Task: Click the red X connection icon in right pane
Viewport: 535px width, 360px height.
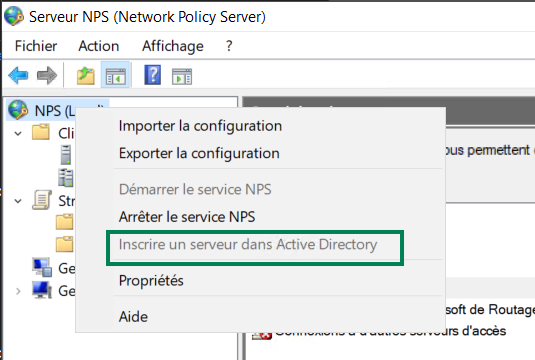Action: [262, 335]
